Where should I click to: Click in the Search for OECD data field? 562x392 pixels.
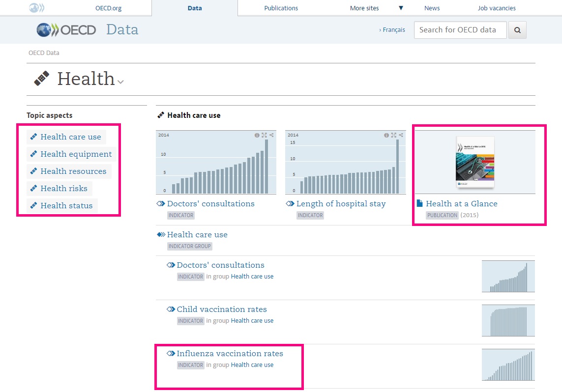click(460, 30)
